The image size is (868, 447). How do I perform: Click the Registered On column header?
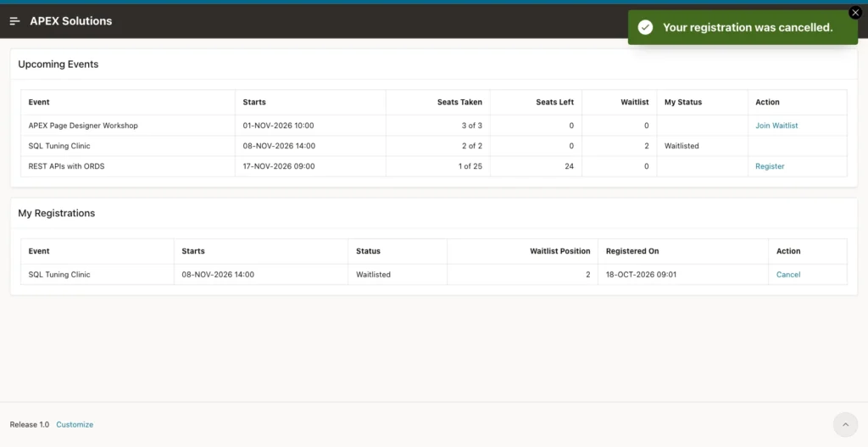632,251
